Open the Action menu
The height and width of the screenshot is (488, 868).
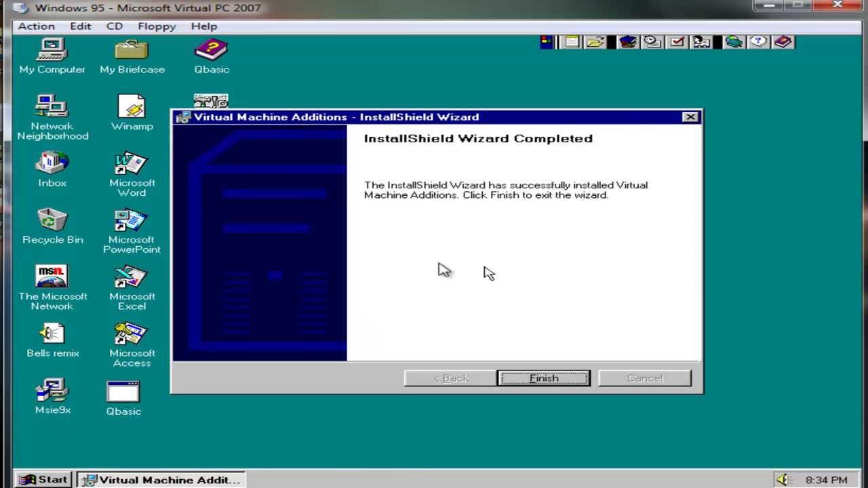point(37,26)
